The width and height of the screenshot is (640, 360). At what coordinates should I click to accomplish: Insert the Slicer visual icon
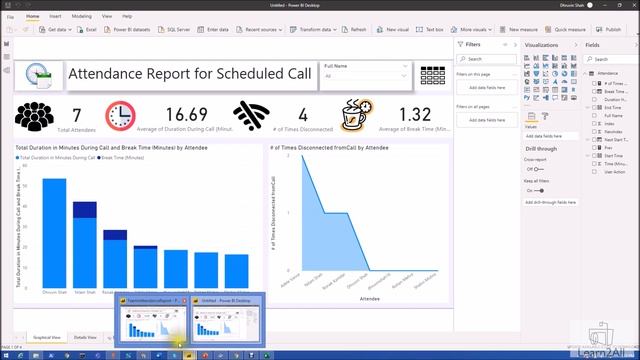545,90
